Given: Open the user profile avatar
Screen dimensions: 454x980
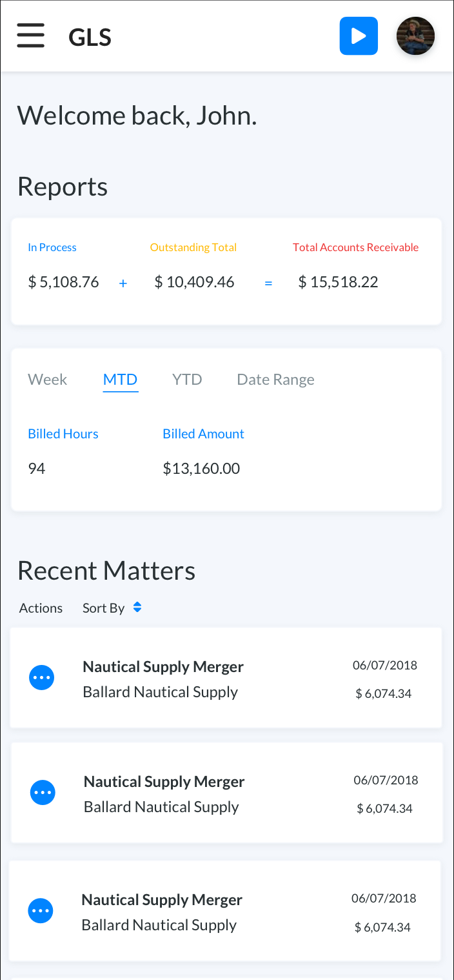Looking at the screenshot, I should (415, 36).
